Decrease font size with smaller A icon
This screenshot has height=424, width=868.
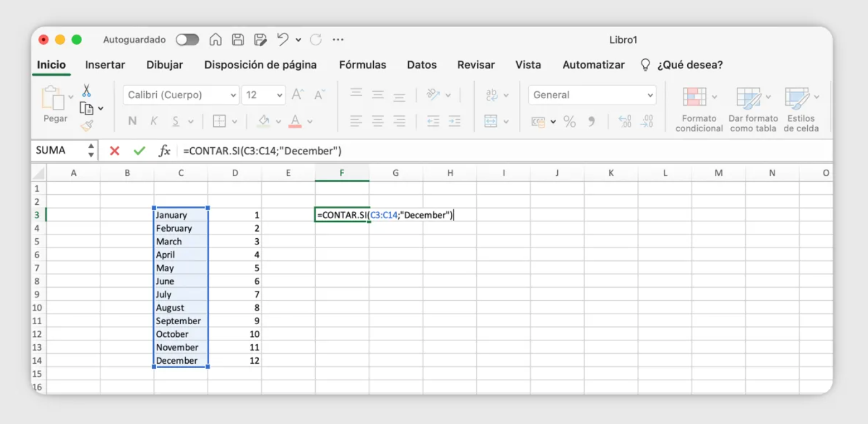pyautogui.click(x=319, y=94)
